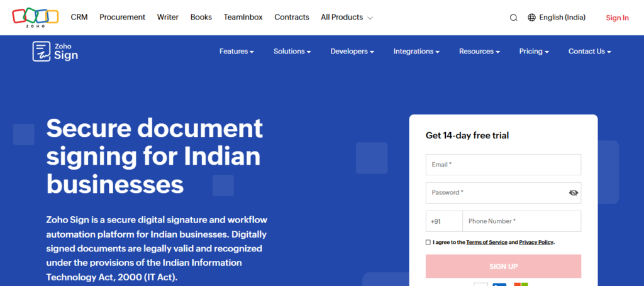The image size is (644, 286).
Task: Toggle password visibility eye icon
Action: click(574, 193)
